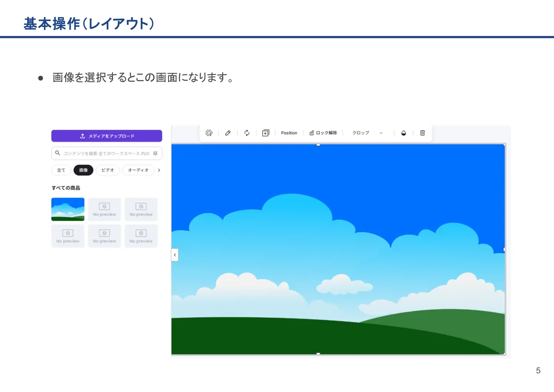Image resolution: width=554 pixels, height=392 pixels.
Task: Show more filters with right chevron
Action: click(x=159, y=170)
